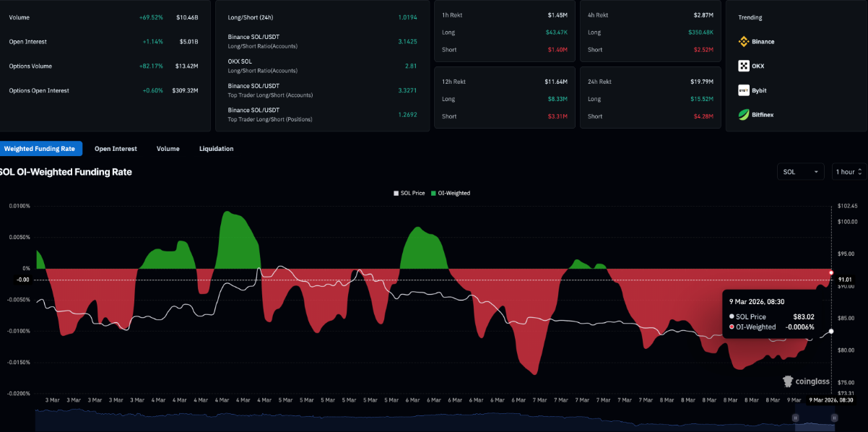Click the white SOL price marker on chart
The width and height of the screenshot is (868, 432).
831,331
